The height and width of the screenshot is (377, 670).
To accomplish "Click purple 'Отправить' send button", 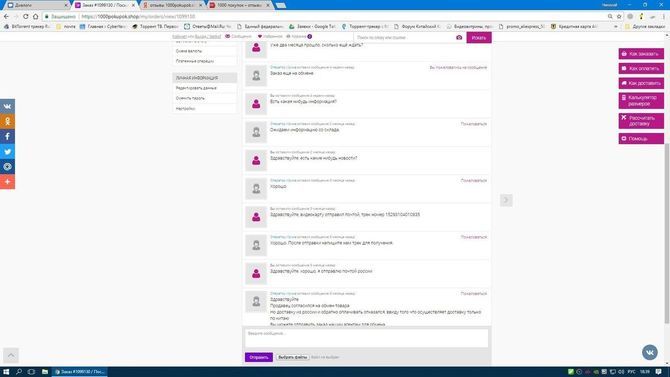I will coord(259,357).
